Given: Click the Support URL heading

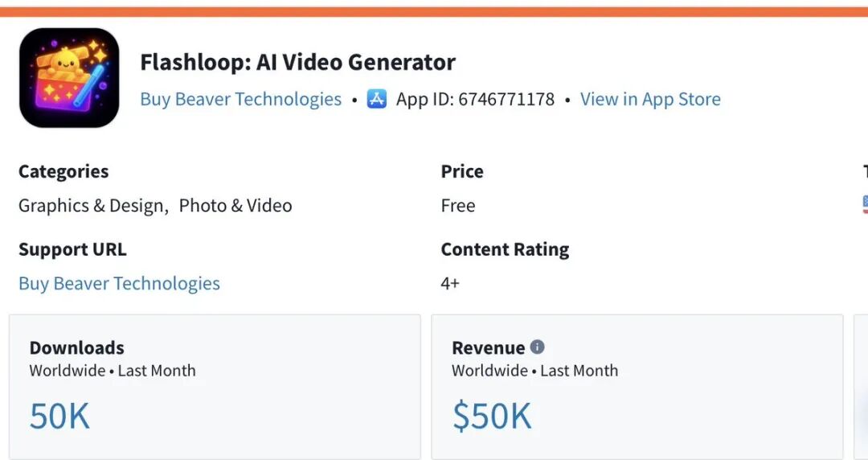Looking at the screenshot, I should [x=72, y=249].
